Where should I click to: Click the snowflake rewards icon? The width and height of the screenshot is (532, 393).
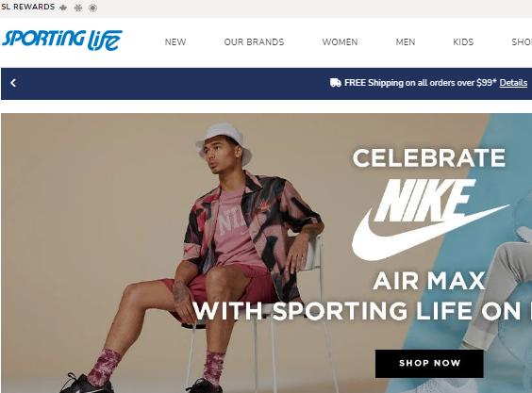78,8
